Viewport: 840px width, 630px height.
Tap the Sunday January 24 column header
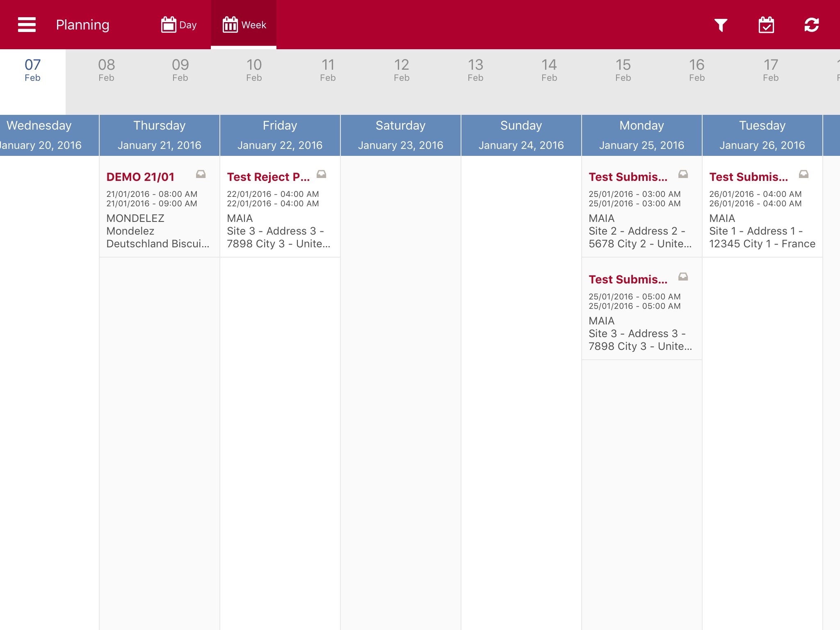[521, 135]
